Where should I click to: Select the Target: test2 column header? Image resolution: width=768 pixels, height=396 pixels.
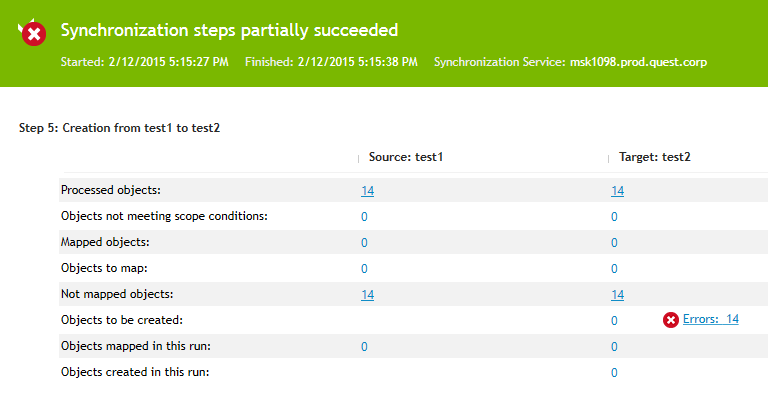coord(654,157)
